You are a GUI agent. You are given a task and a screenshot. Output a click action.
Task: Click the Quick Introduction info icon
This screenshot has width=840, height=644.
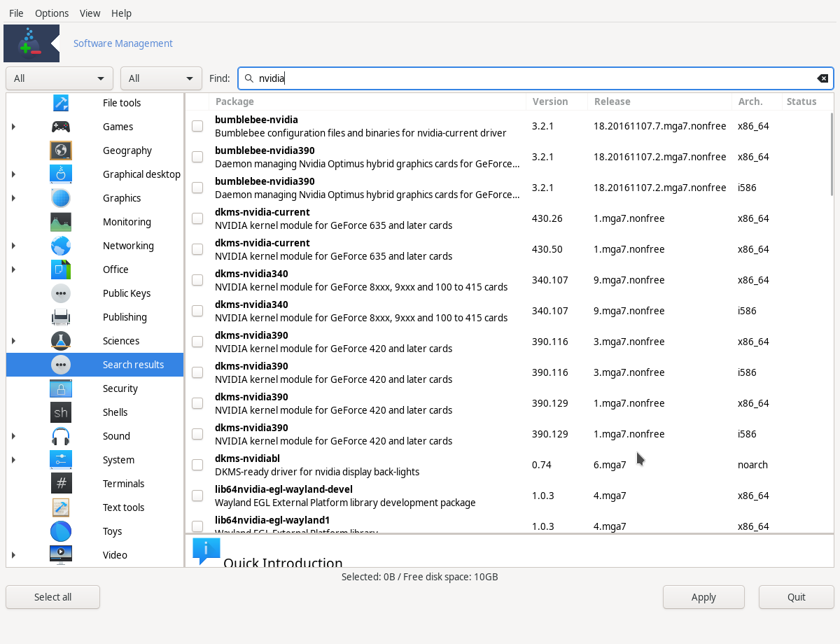pos(206,551)
